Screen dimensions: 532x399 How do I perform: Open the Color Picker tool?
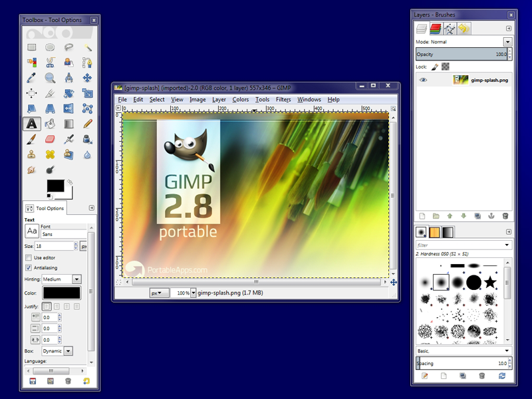coord(31,77)
